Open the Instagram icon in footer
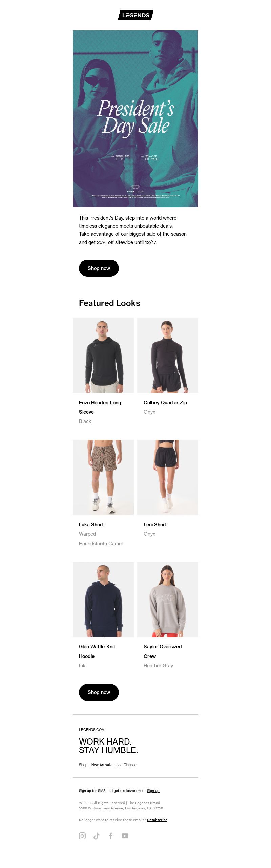Image resolution: width=271 pixels, height=868 pixels. point(82,836)
